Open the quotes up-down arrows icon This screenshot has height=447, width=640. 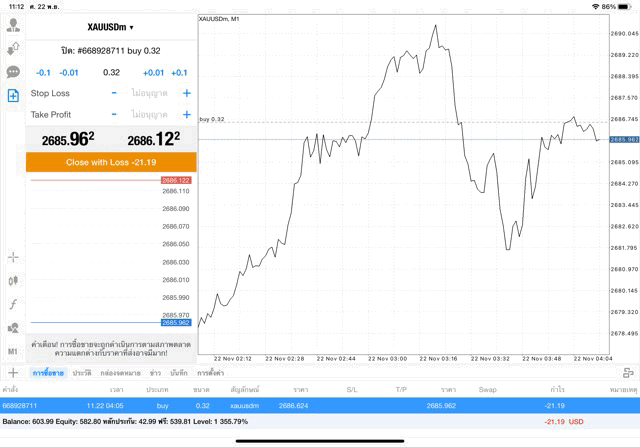[x=13, y=49]
